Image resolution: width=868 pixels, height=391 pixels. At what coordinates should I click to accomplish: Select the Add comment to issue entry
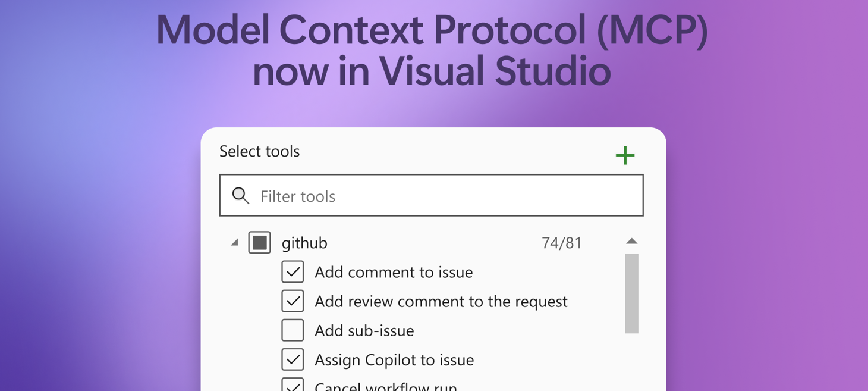[394, 272]
